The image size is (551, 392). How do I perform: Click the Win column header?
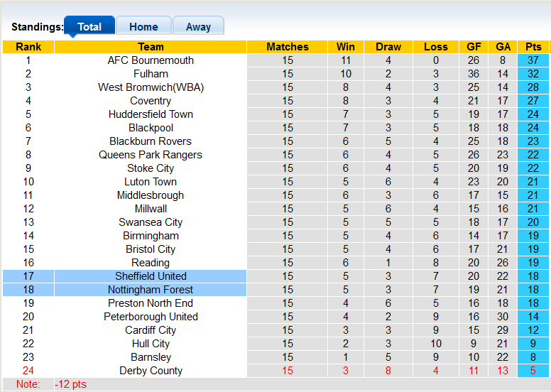pyautogui.click(x=346, y=47)
